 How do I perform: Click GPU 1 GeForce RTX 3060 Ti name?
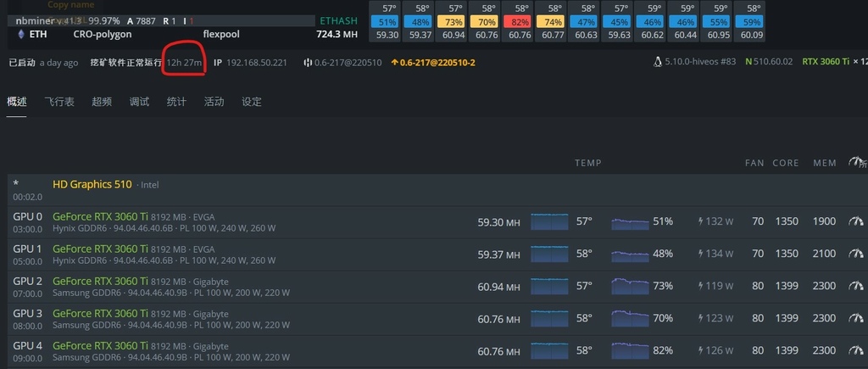(100, 249)
